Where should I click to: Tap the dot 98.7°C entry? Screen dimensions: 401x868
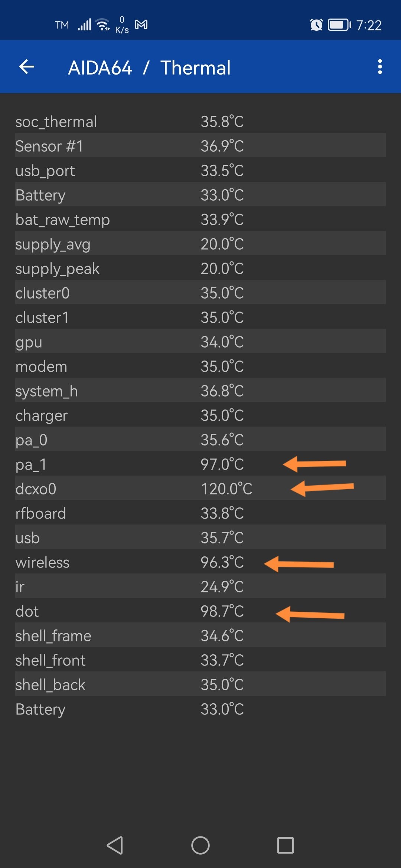pos(200,611)
